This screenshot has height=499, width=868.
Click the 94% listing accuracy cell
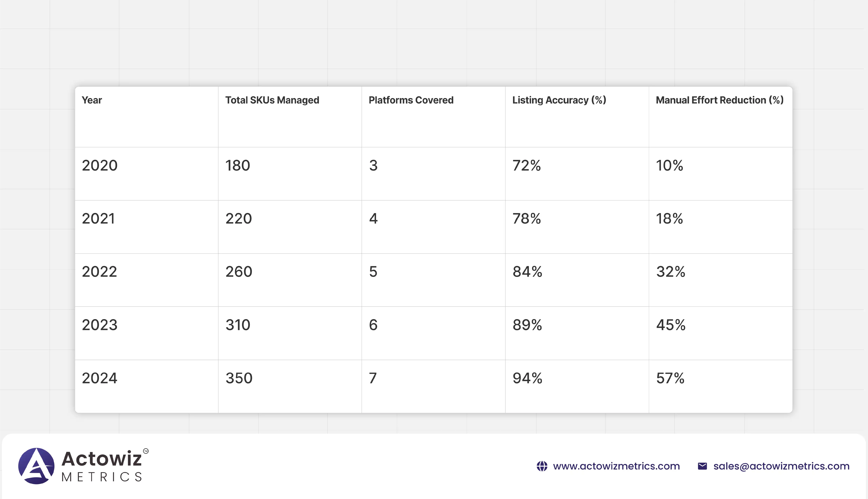(527, 378)
